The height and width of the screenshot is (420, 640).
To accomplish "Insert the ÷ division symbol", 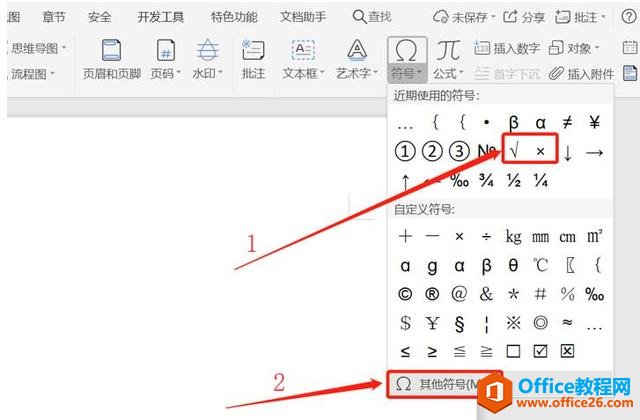I will click(x=486, y=237).
